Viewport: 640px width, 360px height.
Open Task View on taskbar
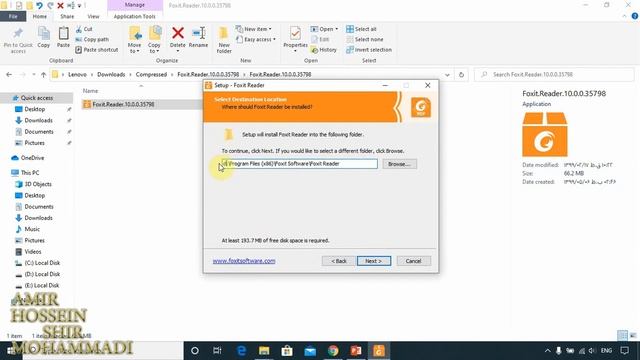[x=217, y=351]
